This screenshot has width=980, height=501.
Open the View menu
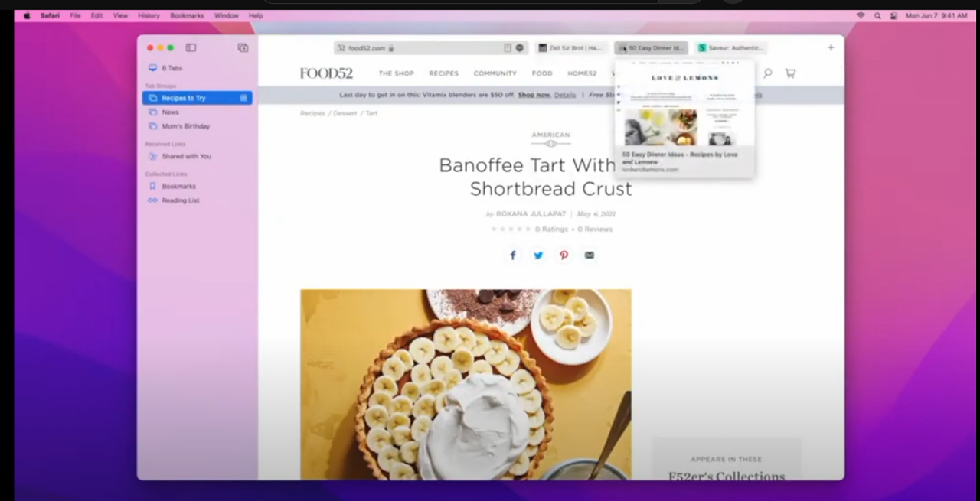pyautogui.click(x=120, y=15)
